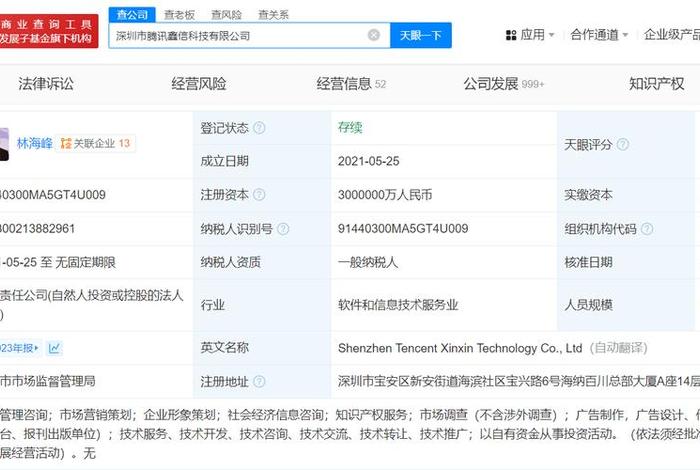The height and width of the screenshot is (470, 700).
Task: Clear the search box with the X icon
Action: click(374, 35)
